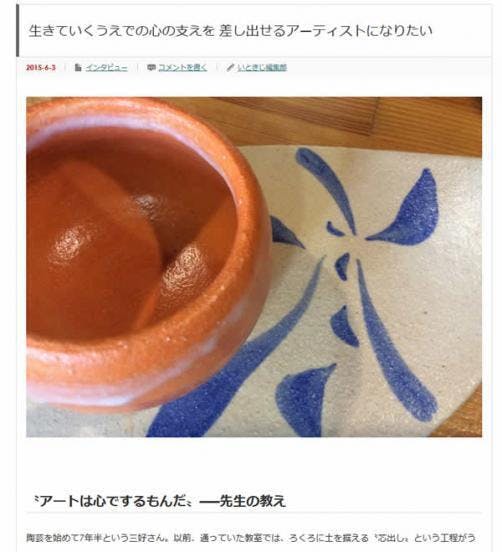The height and width of the screenshot is (552, 502).
Task: Click the speech bubble comment icon
Action: [x=151, y=67]
